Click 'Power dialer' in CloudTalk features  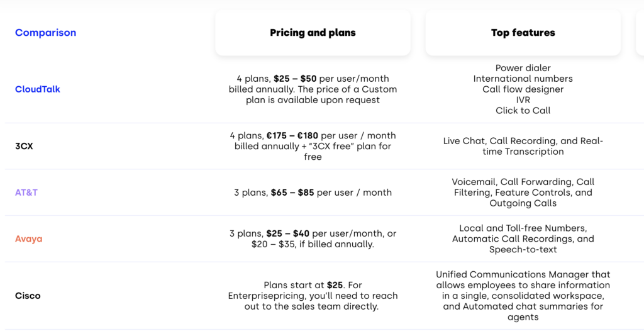tap(523, 68)
